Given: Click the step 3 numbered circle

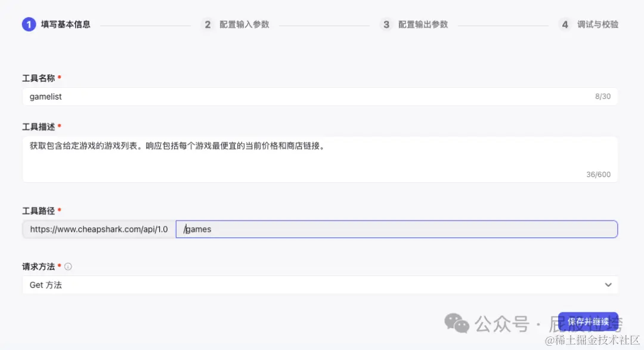Looking at the screenshot, I should point(386,24).
